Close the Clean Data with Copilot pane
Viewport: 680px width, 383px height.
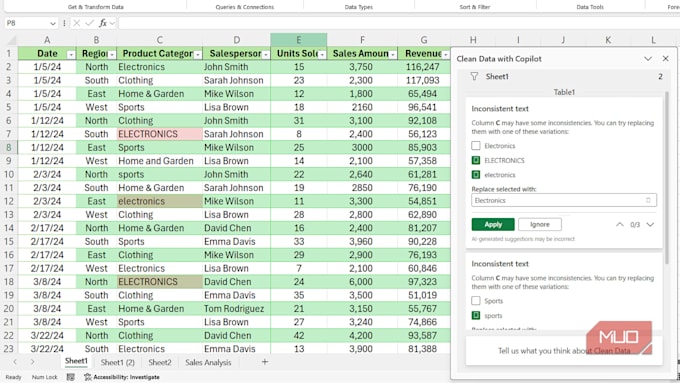coord(666,59)
